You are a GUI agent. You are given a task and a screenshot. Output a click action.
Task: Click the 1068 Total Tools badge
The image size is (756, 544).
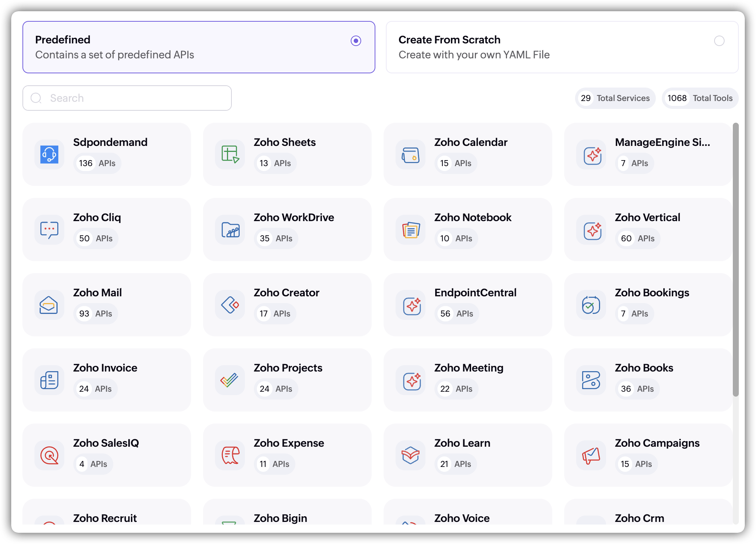coord(700,98)
